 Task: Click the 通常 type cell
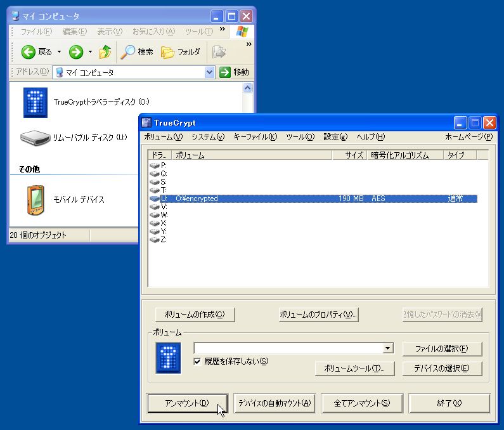[455, 199]
